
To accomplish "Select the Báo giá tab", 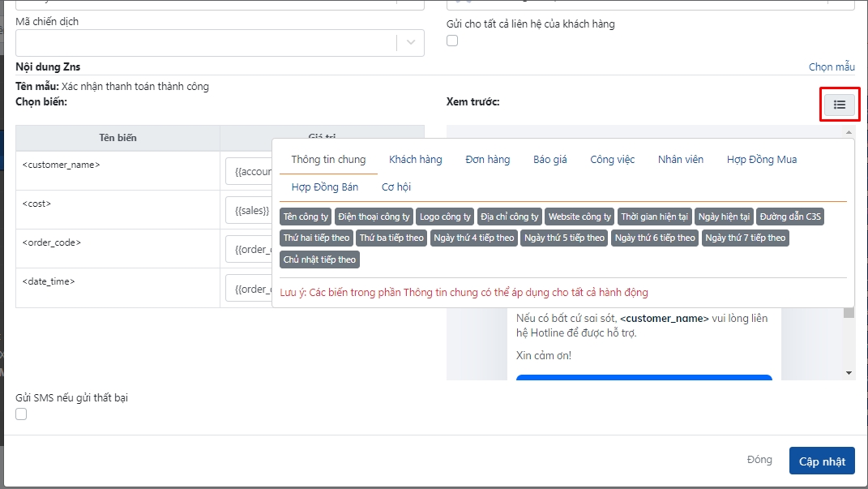I will (549, 160).
